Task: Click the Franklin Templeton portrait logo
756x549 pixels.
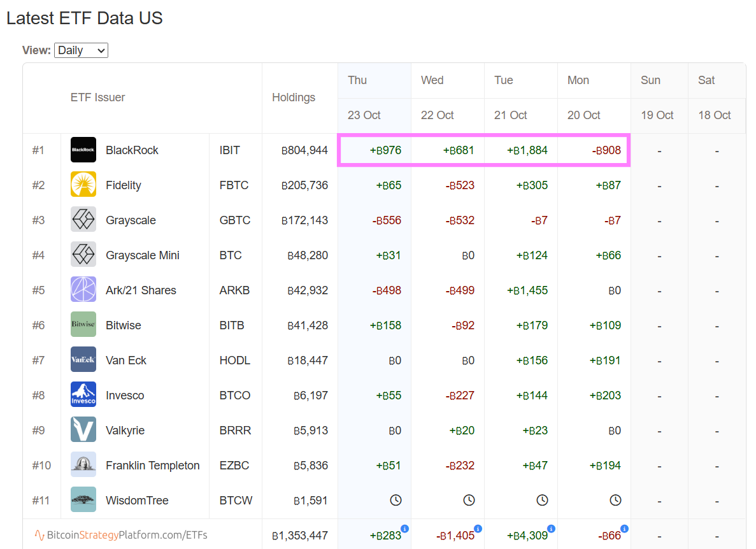Action: [83, 466]
